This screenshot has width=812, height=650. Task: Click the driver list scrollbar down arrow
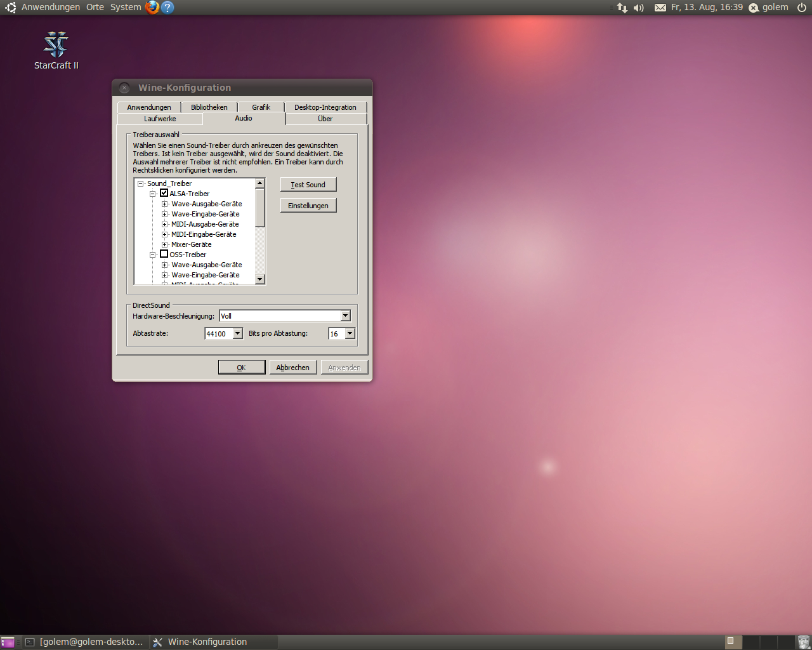259,279
